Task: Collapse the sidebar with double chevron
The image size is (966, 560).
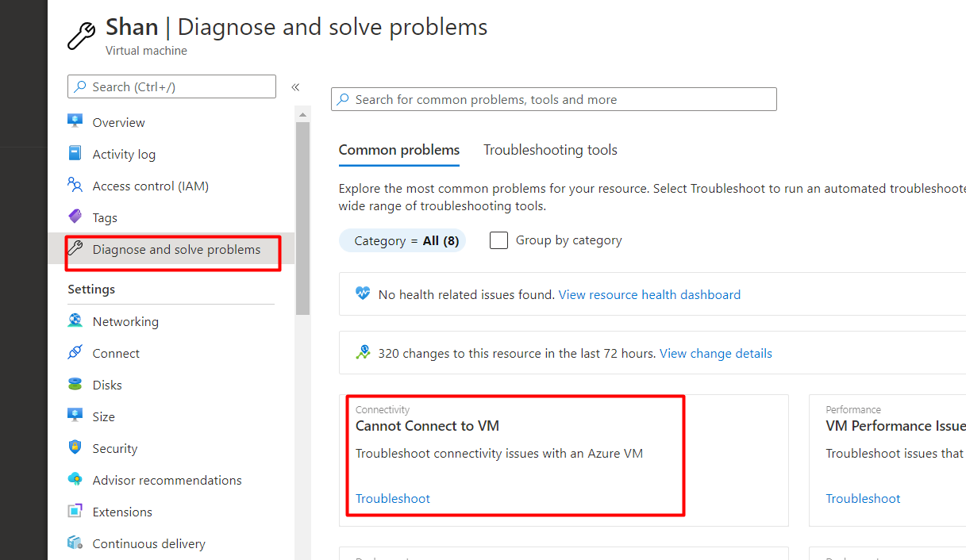Action: (295, 87)
